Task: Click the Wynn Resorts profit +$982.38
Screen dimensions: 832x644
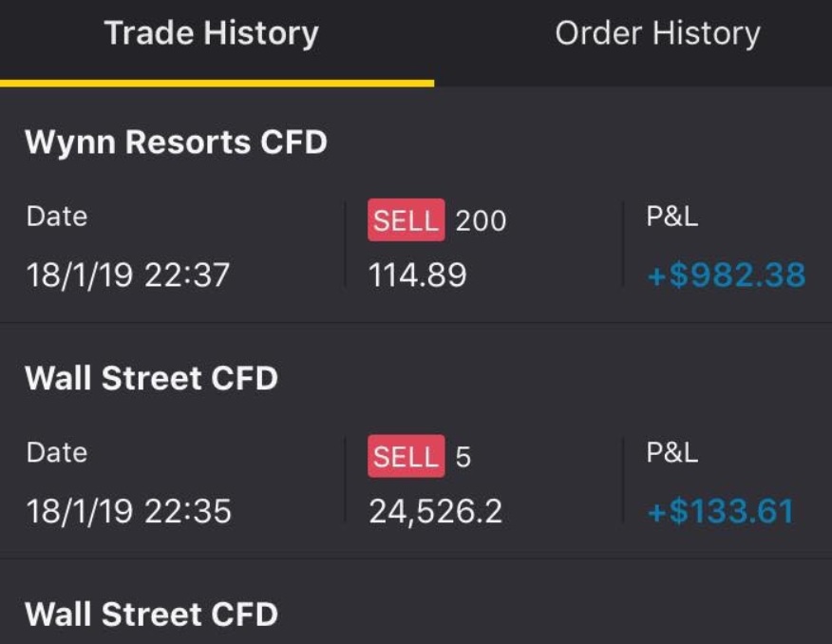Action: (x=727, y=275)
